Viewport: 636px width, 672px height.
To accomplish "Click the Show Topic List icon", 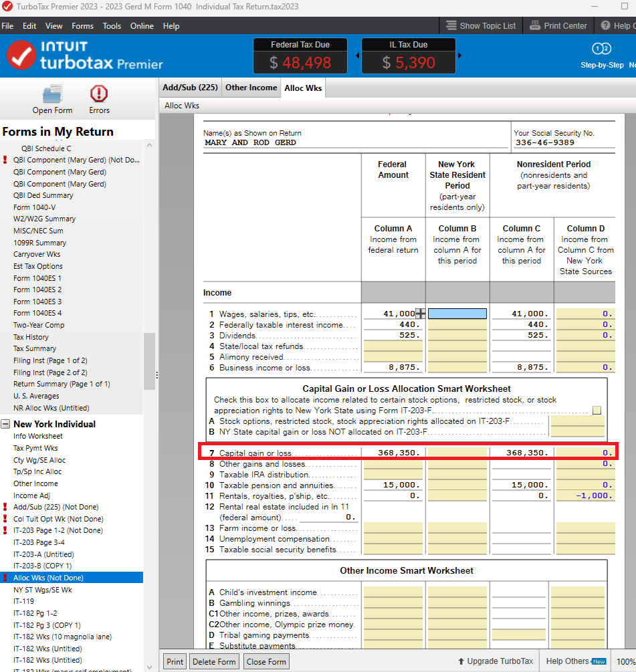I will pos(451,25).
